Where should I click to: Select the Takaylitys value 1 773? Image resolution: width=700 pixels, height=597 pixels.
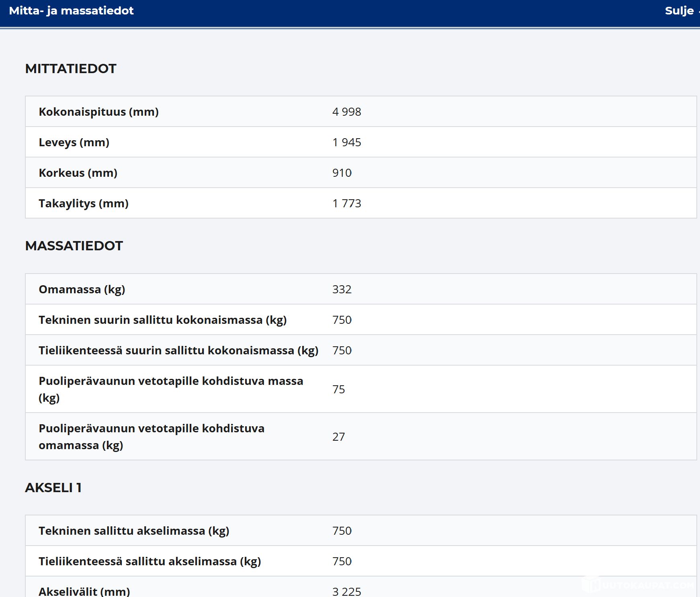(x=346, y=203)
